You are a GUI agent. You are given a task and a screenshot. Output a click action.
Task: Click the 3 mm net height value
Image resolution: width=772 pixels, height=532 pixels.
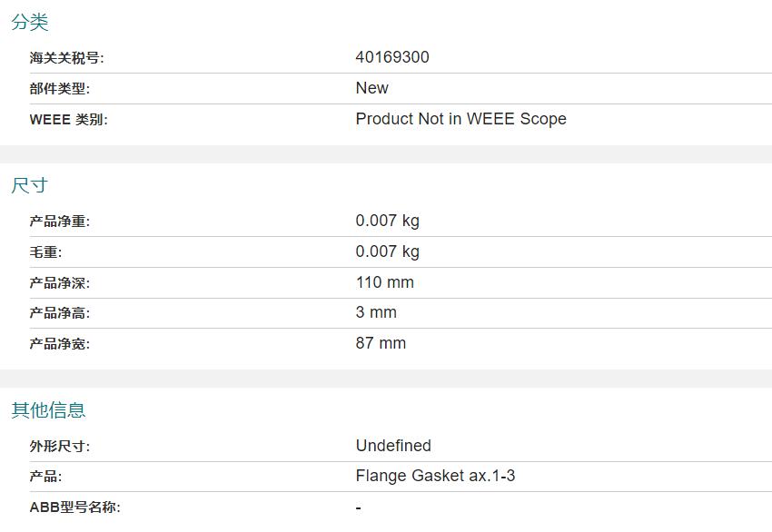[x=376, y=312]
